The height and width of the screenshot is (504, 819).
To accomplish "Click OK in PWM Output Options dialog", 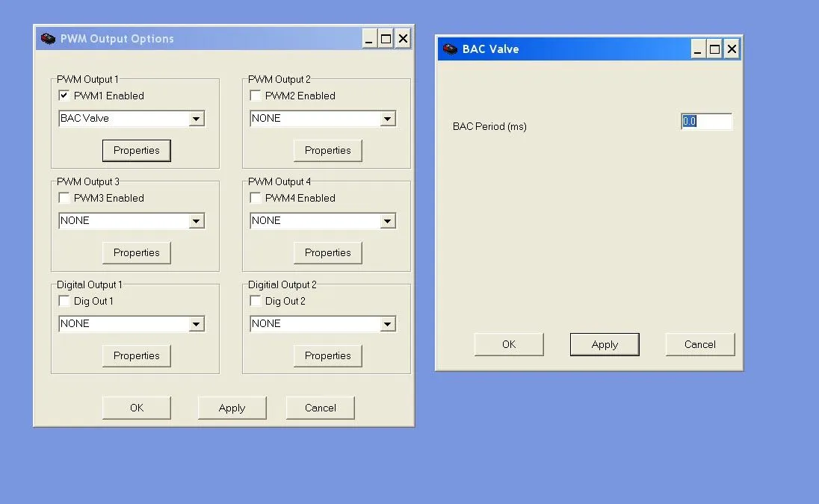I will (x=136, y=408).
